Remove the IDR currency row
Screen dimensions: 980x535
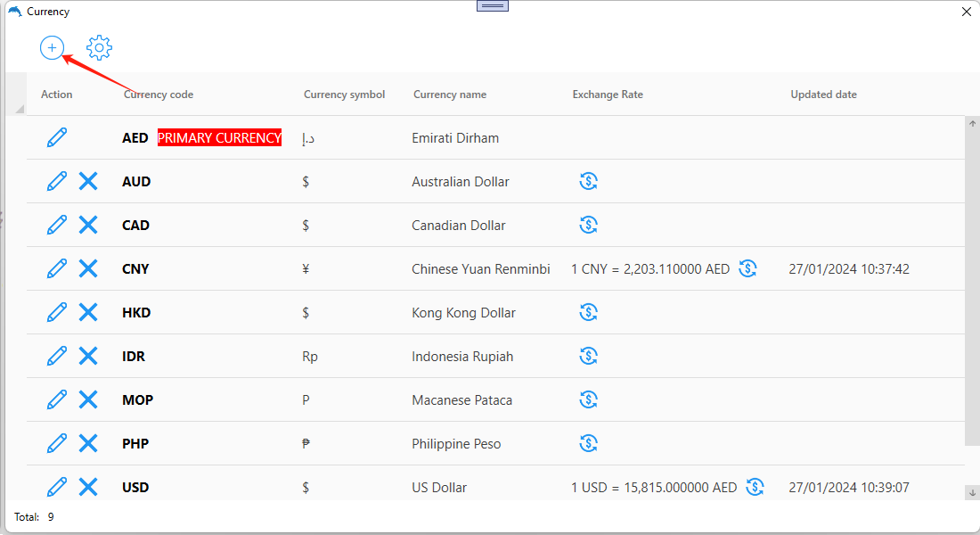coord(88,356)
